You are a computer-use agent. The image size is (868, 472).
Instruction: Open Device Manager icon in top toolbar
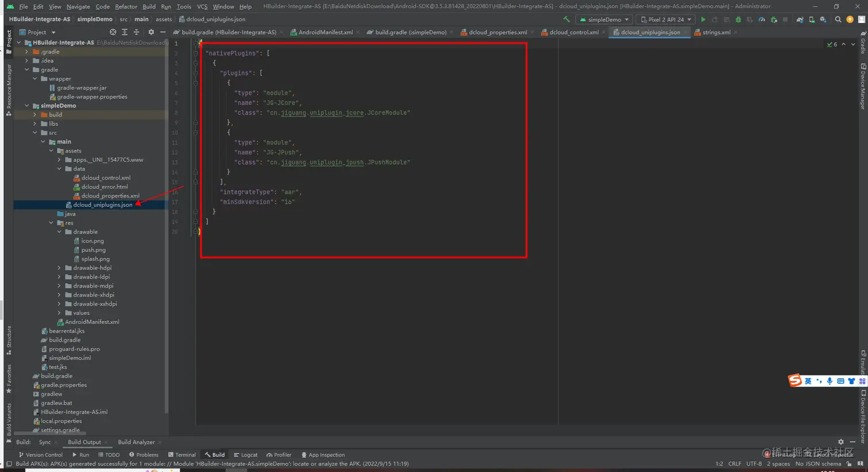point(812,20)
